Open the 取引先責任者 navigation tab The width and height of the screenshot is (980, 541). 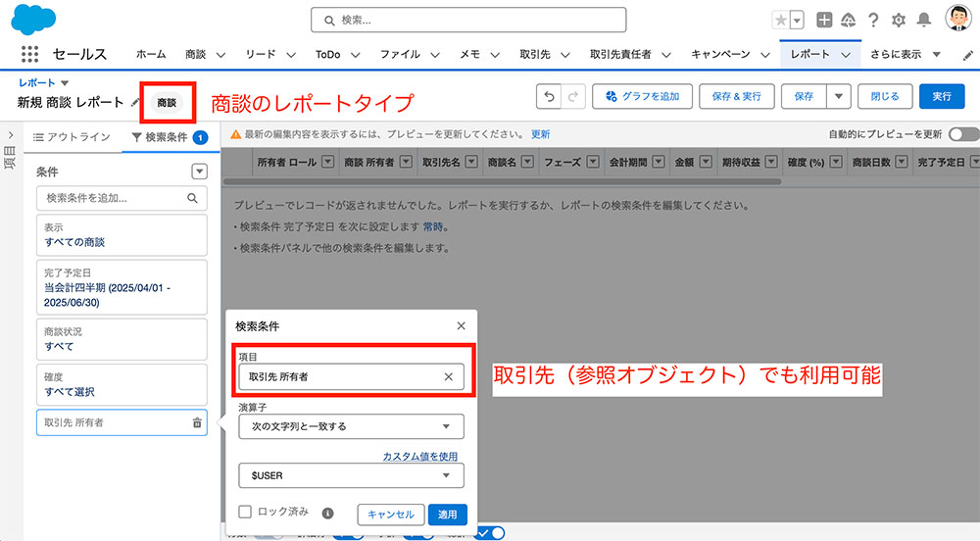point(620,54)
